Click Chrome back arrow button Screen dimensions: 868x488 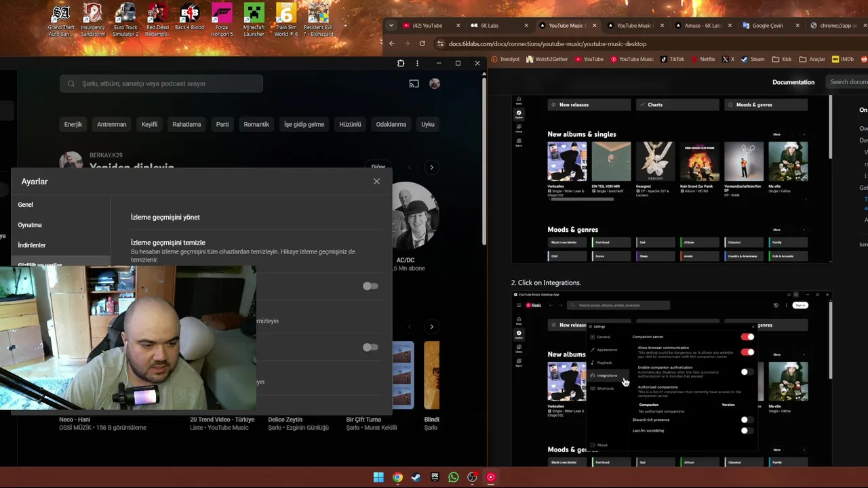[391, 43]
